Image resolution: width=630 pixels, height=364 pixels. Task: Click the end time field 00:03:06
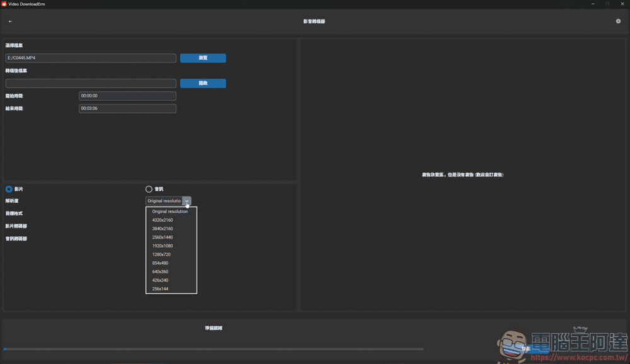tap(127, 108)
